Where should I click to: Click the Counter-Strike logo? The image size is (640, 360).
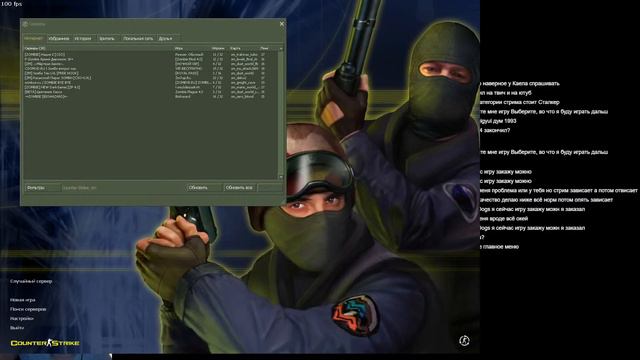pos(45,343)
